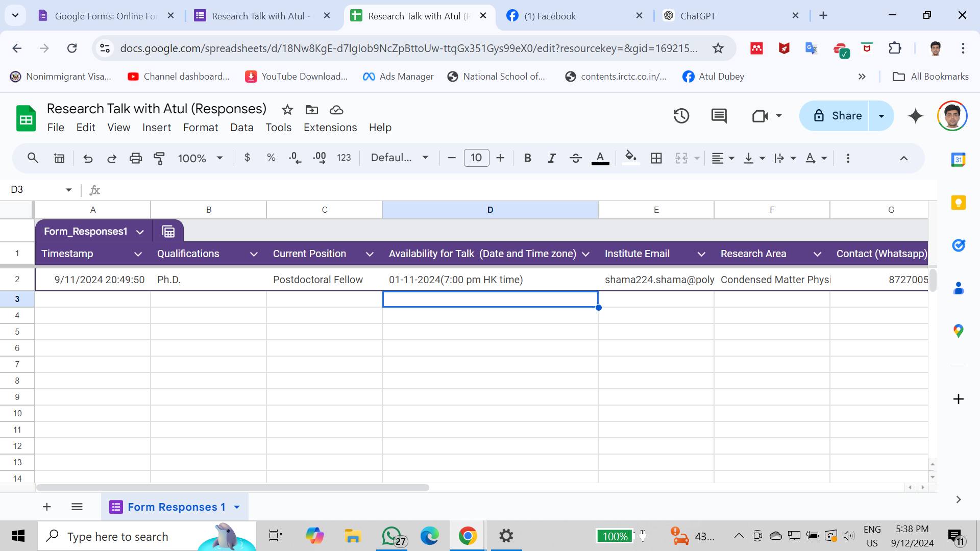The image size is (980, 551).
Task: Click the Share button
Action: click(835, 116)
